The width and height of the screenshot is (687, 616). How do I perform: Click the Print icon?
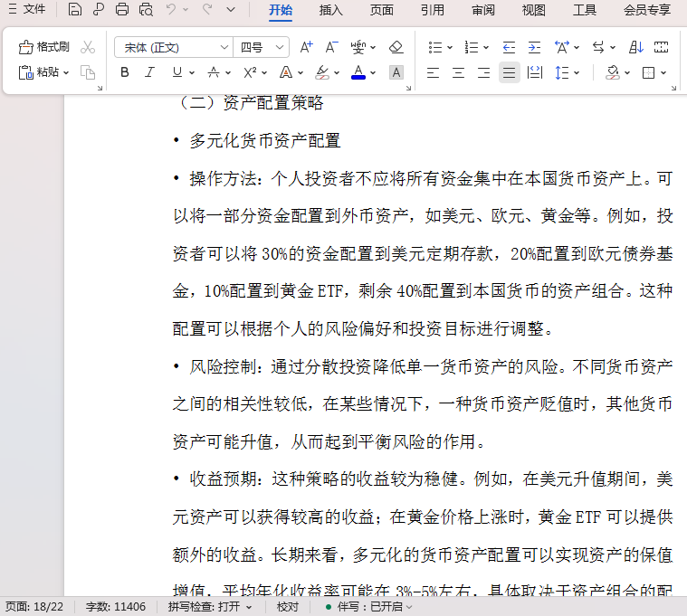tap(122, 9)
